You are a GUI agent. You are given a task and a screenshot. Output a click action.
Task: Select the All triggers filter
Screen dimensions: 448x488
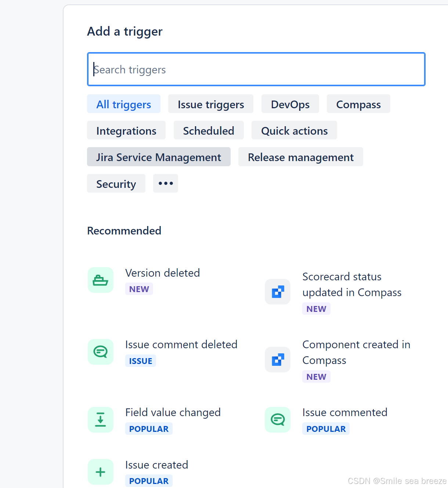(x=124, y=104)
